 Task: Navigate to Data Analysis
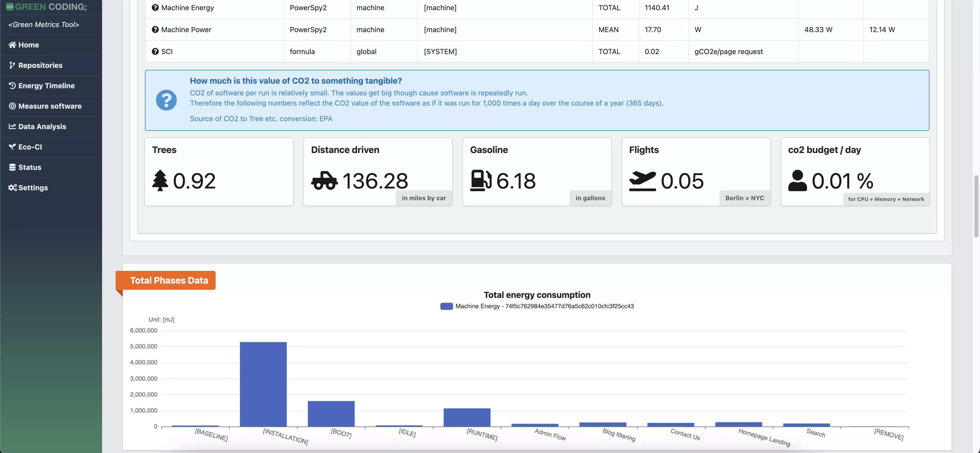click(42, 127)
